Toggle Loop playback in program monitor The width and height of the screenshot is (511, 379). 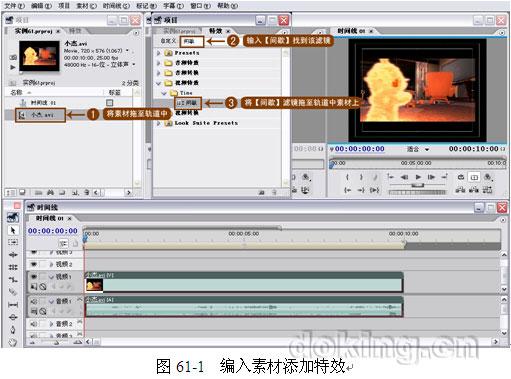461,177
